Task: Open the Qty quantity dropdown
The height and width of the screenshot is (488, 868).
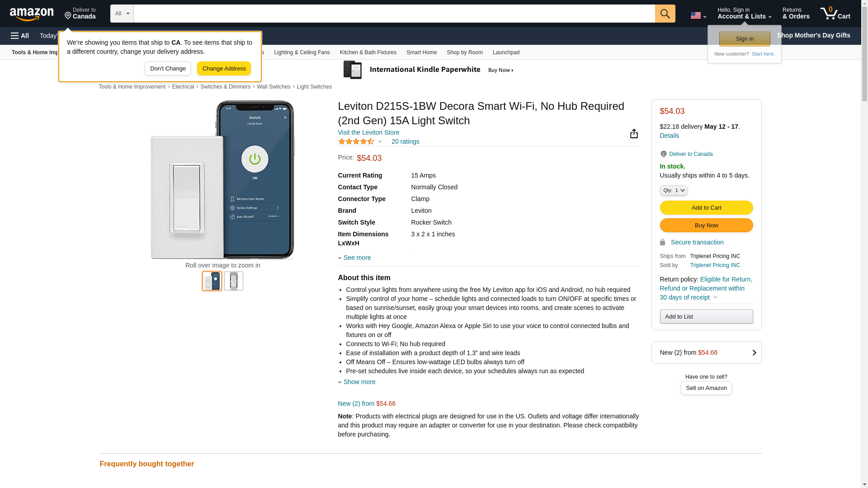Action: (x=673, y=190)
